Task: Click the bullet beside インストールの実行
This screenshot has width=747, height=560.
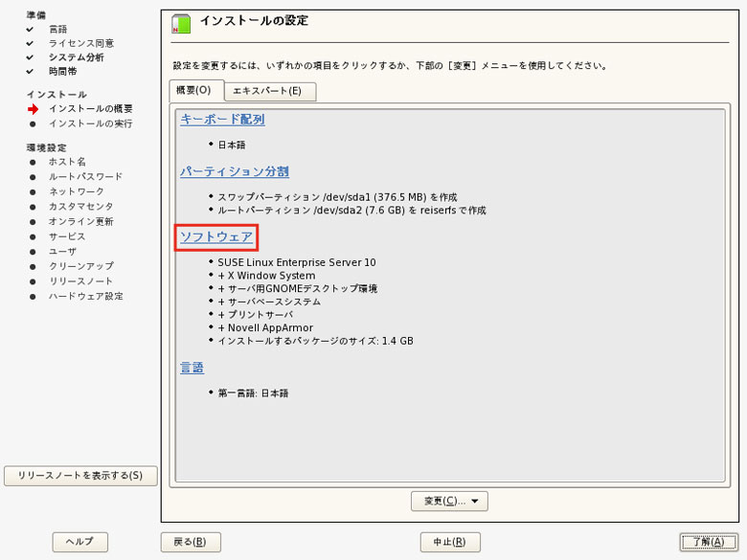Action: point(33,124)
